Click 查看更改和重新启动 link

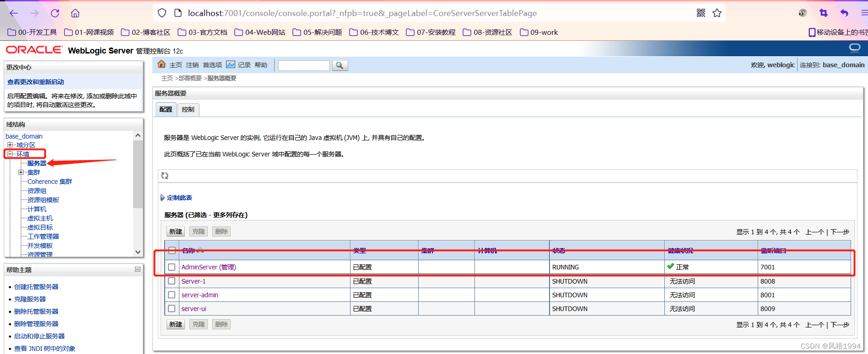(x=36, y=82)
